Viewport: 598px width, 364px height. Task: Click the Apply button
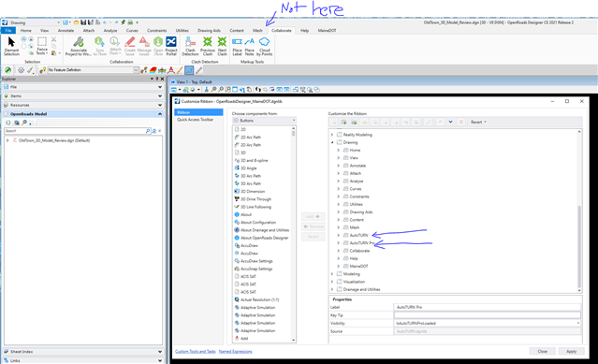[x=571, y=352]
